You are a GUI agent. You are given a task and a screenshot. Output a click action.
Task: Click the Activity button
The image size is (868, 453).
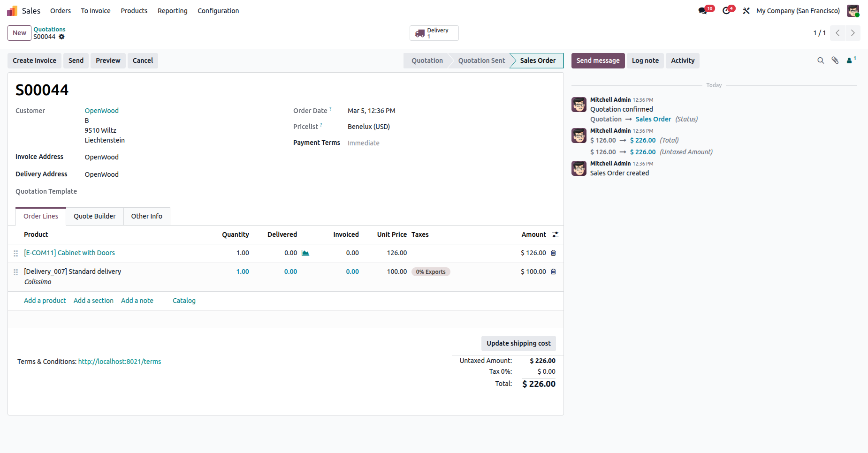coord(683,60)
